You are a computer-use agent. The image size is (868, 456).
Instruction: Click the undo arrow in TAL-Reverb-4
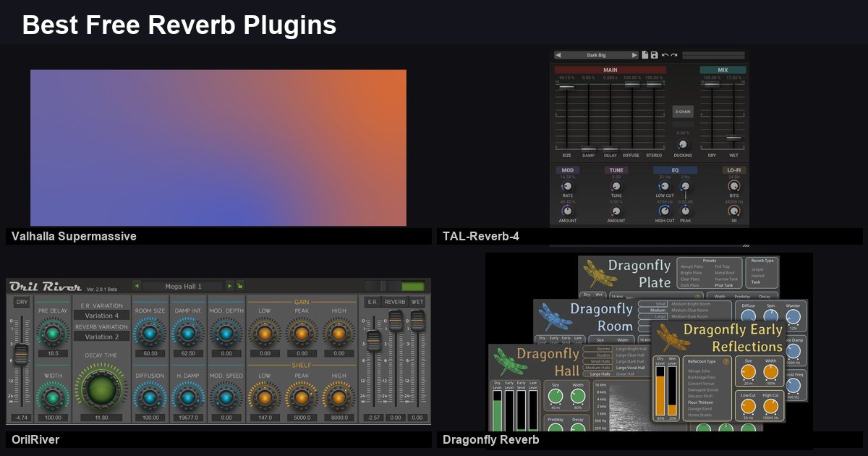pos(665,55)
